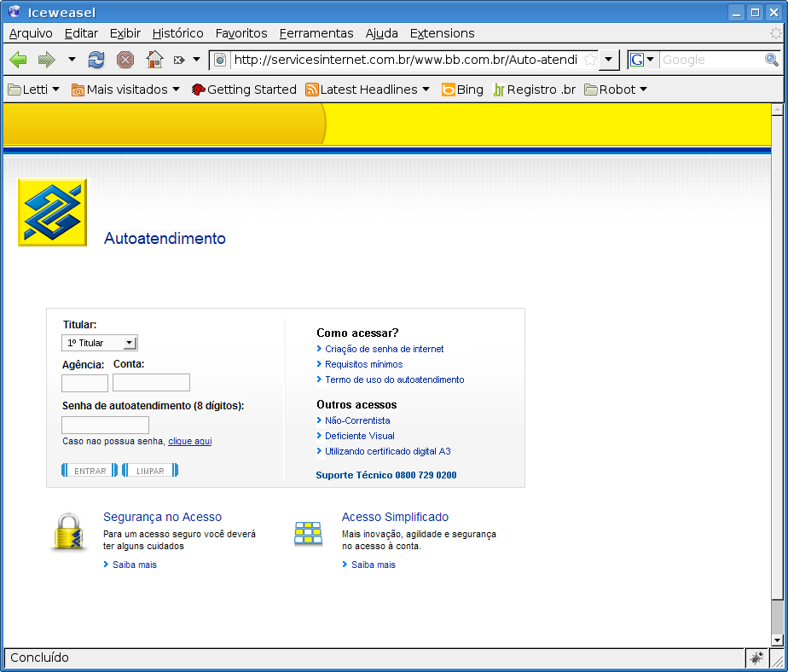This screenshot has height=672, width=788.
Task: Go to the home page icon
Action: 154,60
